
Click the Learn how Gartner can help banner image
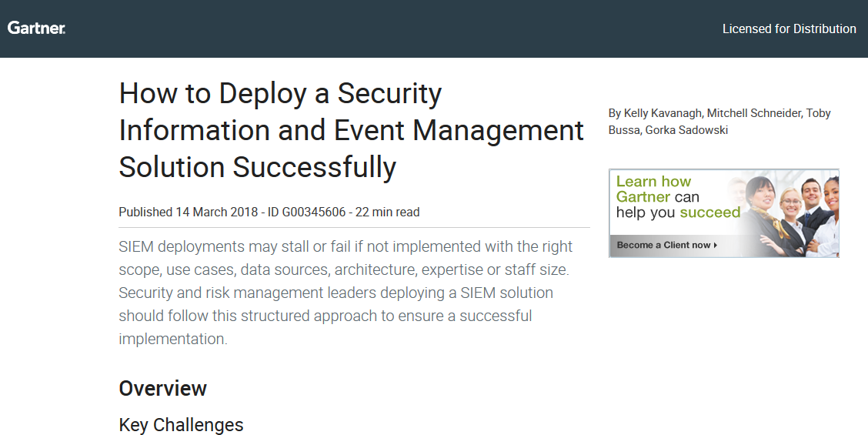pos(724,213)
